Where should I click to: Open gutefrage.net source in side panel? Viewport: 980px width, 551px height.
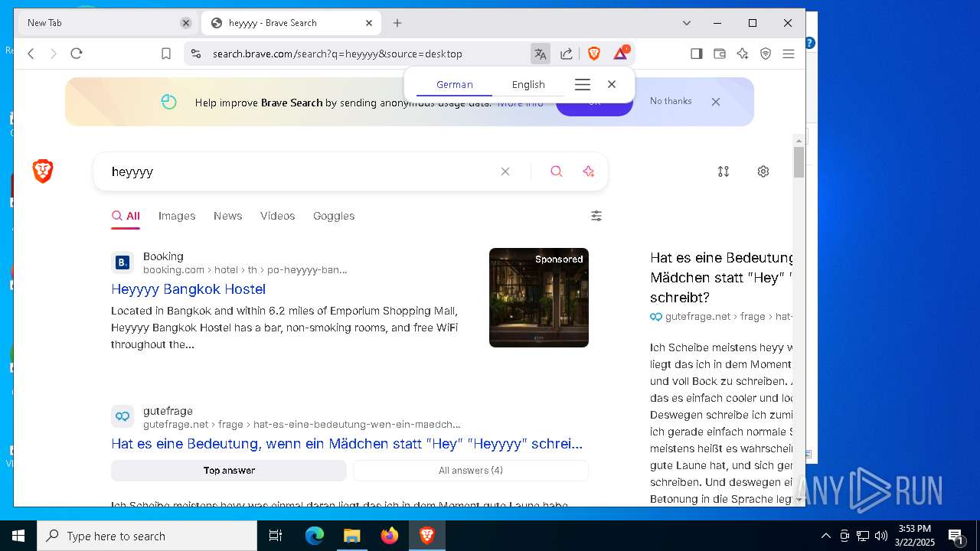[x=720, y=316]
